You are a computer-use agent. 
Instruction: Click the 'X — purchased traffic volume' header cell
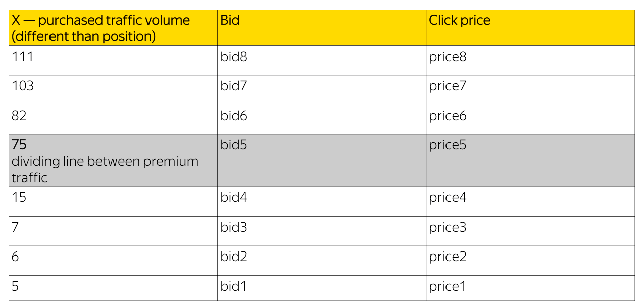(101, 28)
